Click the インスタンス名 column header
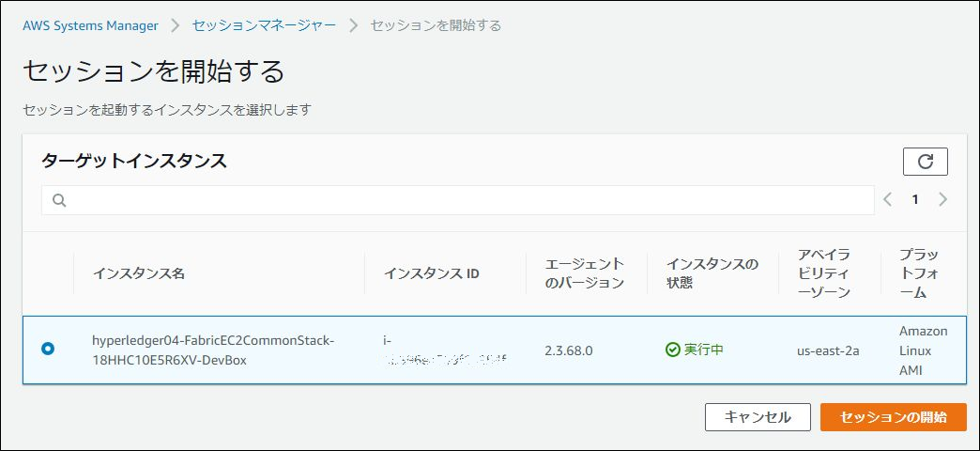 pyautogui.click(x=139, y=273)
